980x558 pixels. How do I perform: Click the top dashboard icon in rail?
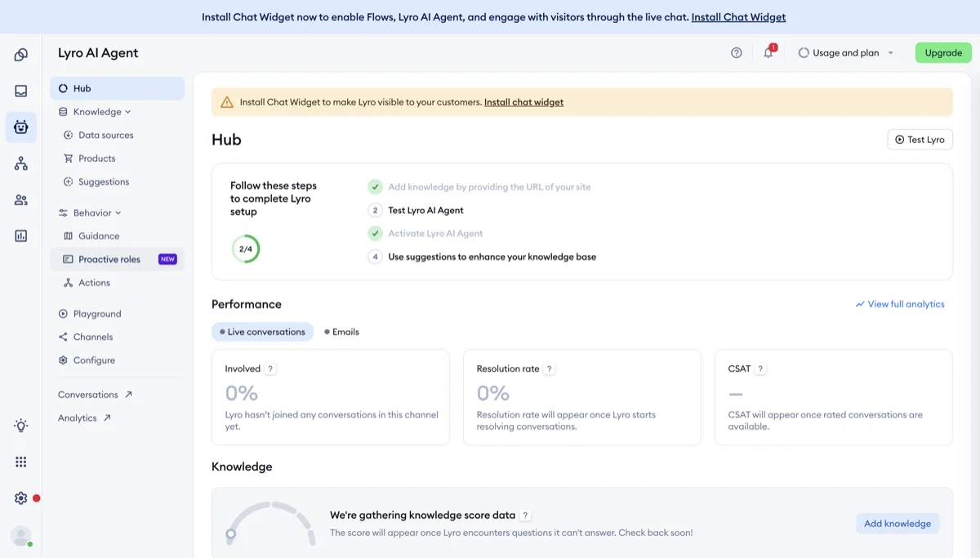point(21,55)
